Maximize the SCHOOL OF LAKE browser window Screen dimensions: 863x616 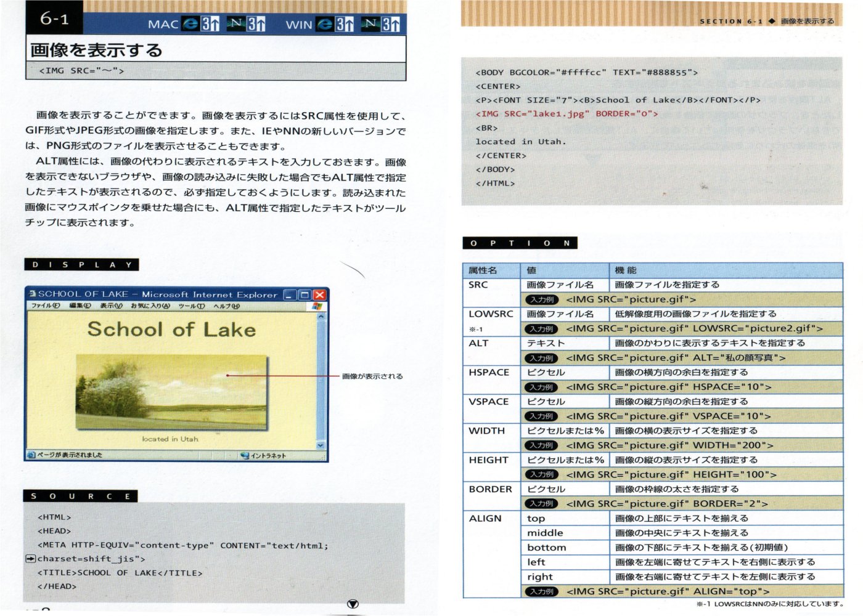(x=305, y=295)
